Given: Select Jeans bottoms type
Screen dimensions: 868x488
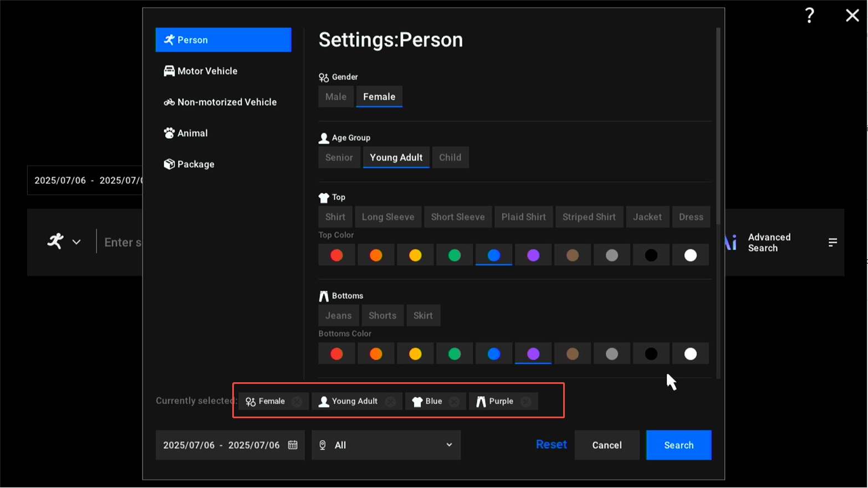Looking at the screenshot, I should 339,316.
